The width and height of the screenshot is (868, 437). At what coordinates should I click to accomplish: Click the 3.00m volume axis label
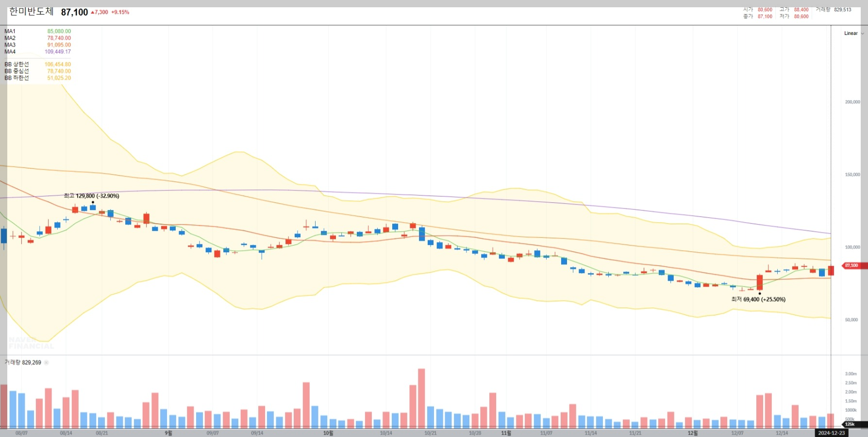(851, 374)
